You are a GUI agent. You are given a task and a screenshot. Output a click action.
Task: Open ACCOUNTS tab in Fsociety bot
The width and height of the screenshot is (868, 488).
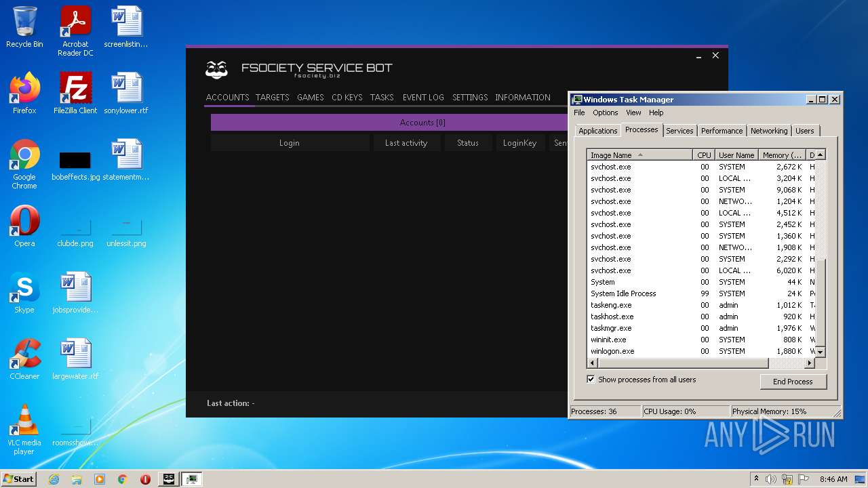coord(228,98)
